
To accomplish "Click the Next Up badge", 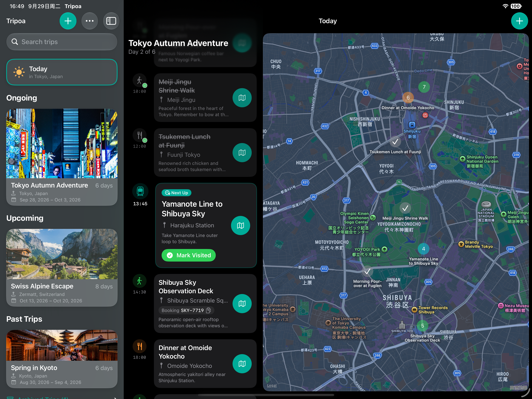I will [x=176, y=193].
